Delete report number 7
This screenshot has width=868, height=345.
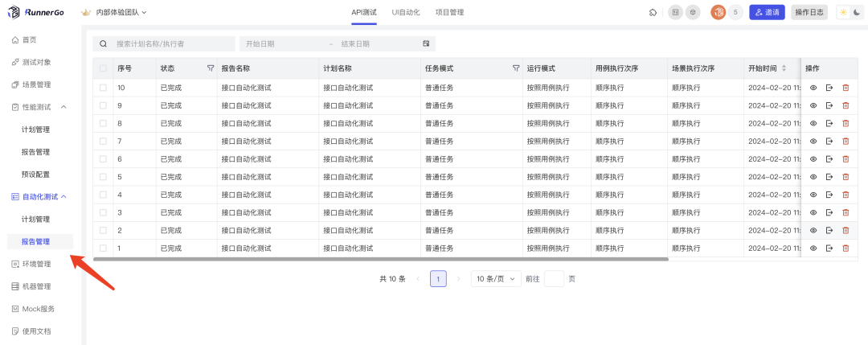point(845,142)
